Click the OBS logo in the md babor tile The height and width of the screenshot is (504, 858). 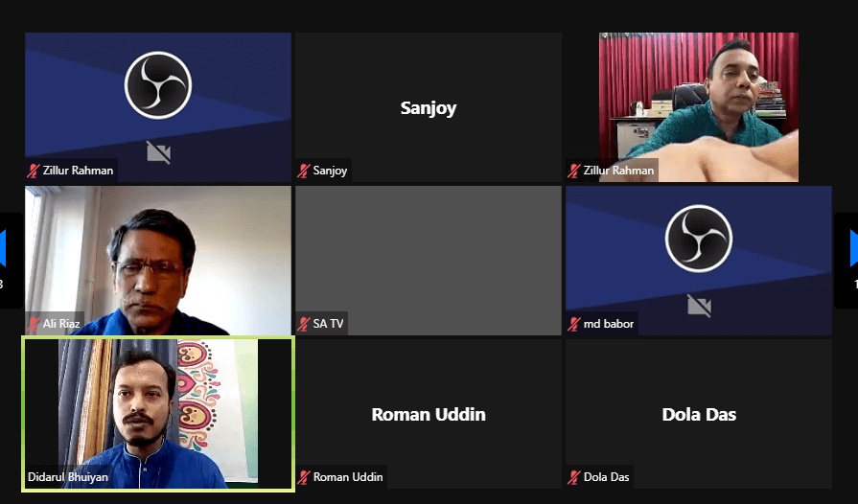[x=699, y=239]
